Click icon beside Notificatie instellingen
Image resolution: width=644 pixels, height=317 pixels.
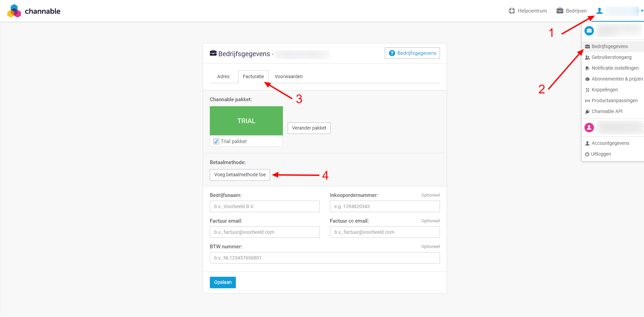coord(587,68)
